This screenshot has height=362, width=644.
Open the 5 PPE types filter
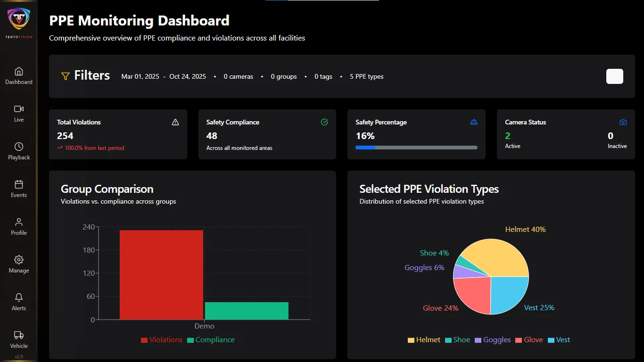[366, 76]
